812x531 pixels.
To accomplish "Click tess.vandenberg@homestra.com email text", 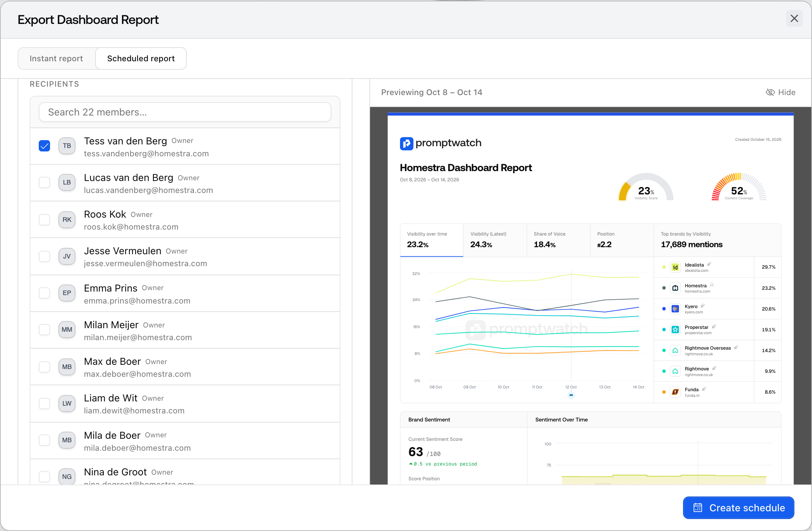I will [x=146, y=154].
